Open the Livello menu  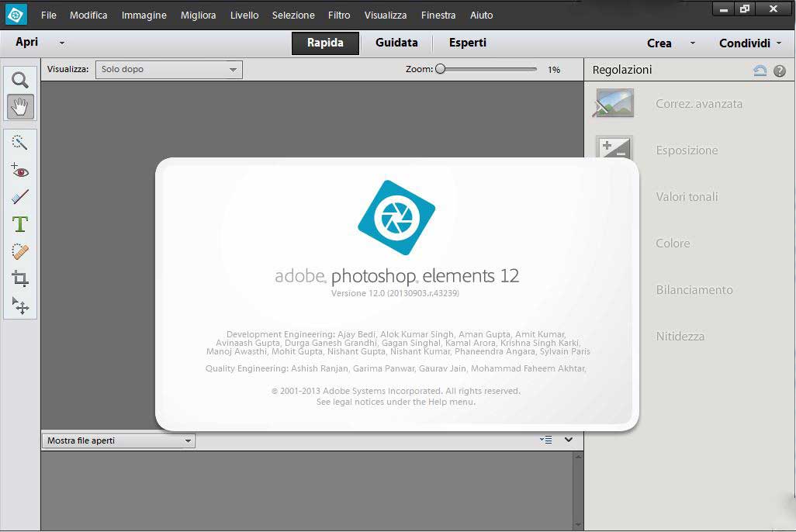coord(244,16)
